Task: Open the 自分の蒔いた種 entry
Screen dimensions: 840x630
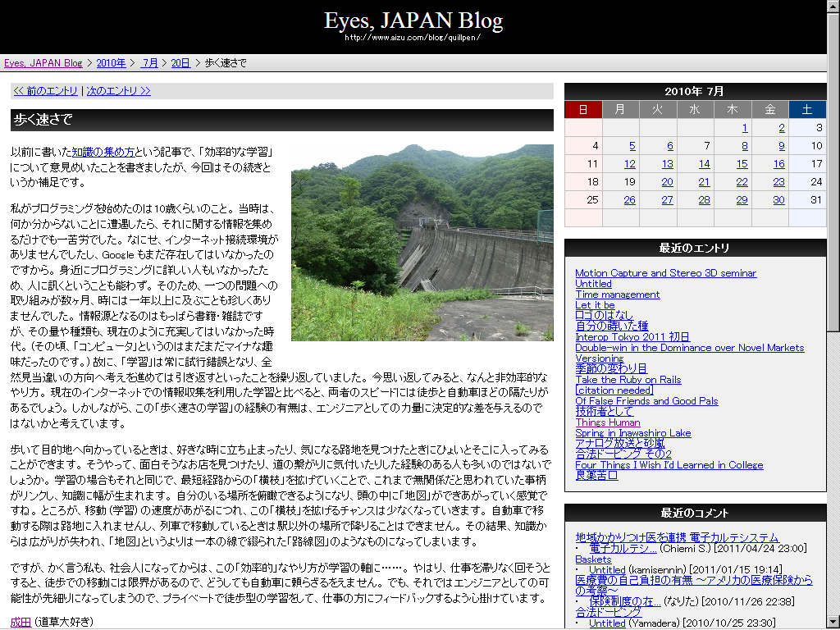Action: point(612,326)
